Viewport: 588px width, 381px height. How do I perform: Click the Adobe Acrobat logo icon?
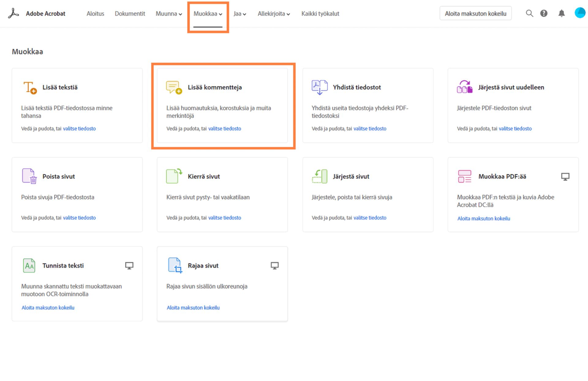tap(13, 13)
